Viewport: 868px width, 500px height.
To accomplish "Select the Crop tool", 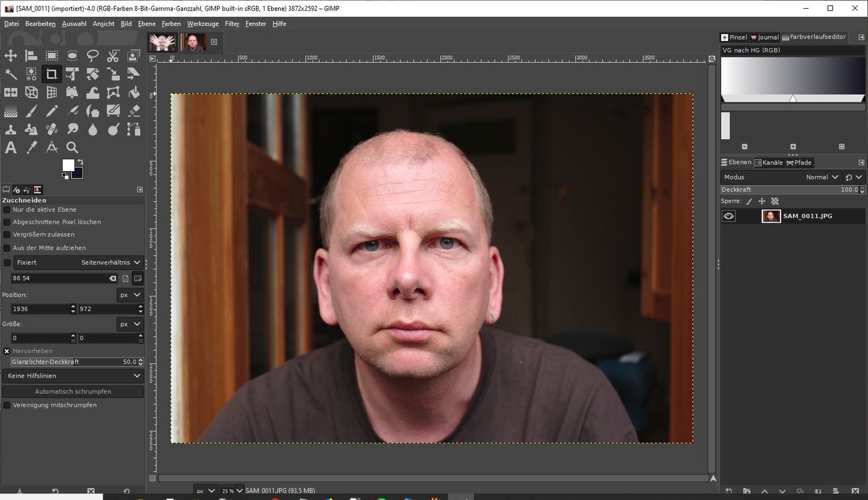I will (51, 74).
